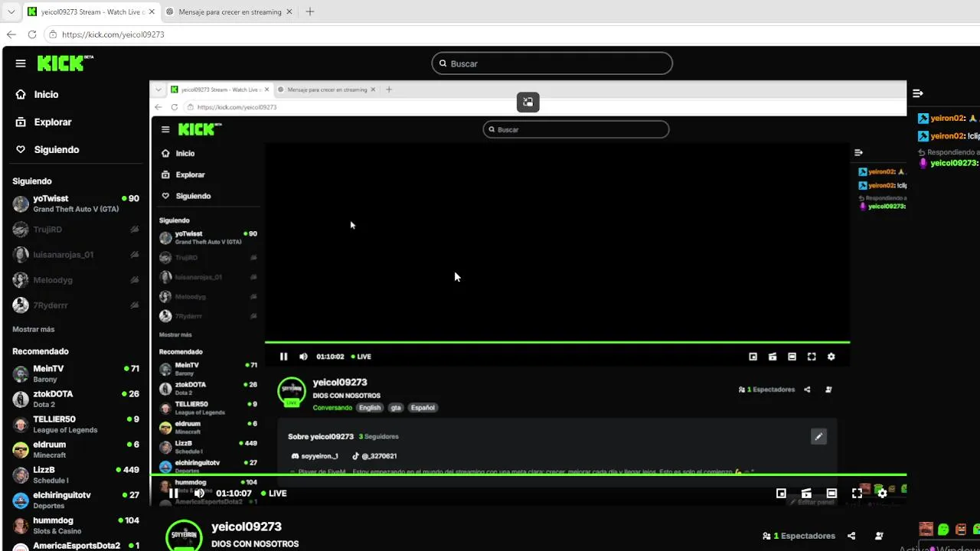Click '1 Espectadores' viewer count

tap(799, 536)
